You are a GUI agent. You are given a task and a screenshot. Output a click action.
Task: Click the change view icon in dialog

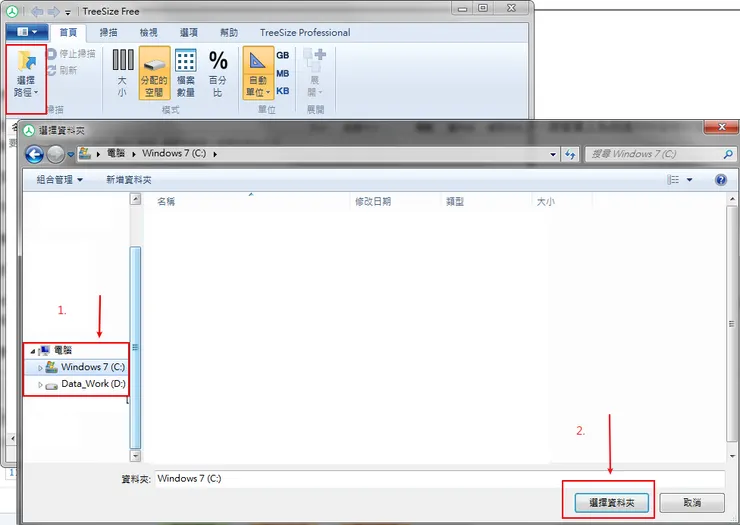[x=673, y=179]
